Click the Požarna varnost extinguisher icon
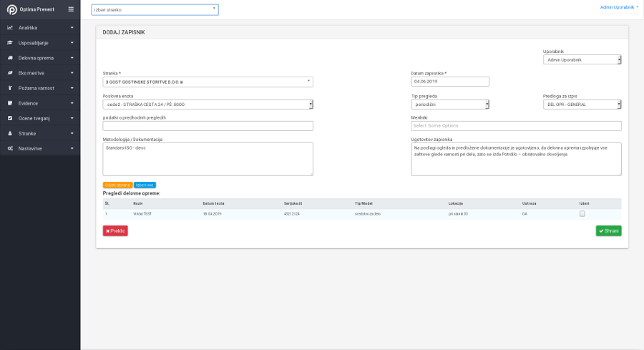 (10, 88)
